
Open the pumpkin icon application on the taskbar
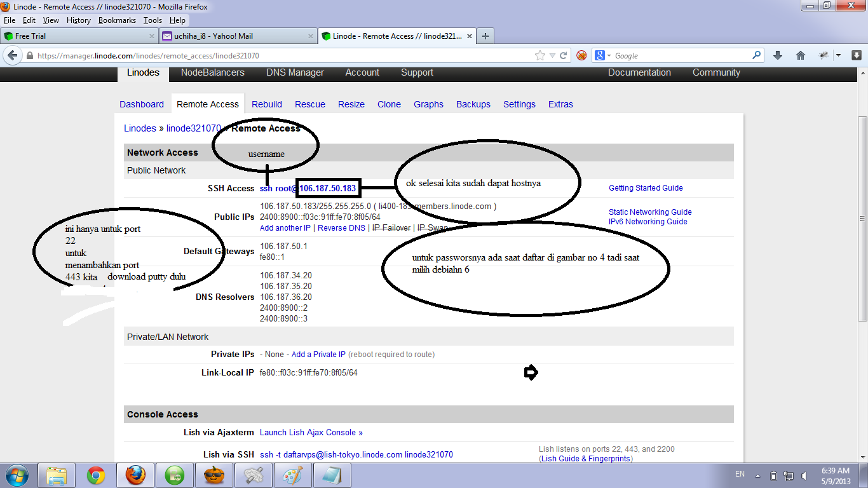214,475
